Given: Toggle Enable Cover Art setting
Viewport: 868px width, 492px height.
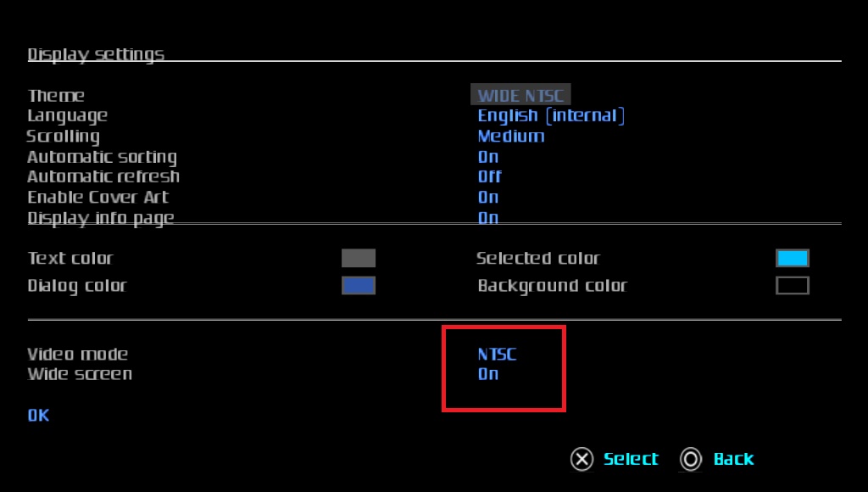Looking at the screenshot, I should coord(488,198).
